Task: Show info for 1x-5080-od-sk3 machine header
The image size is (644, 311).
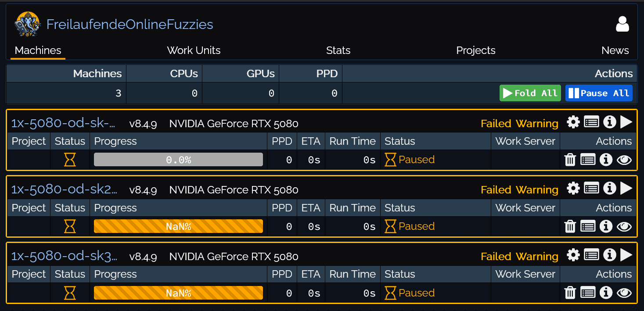Action: tap(609, 255)
